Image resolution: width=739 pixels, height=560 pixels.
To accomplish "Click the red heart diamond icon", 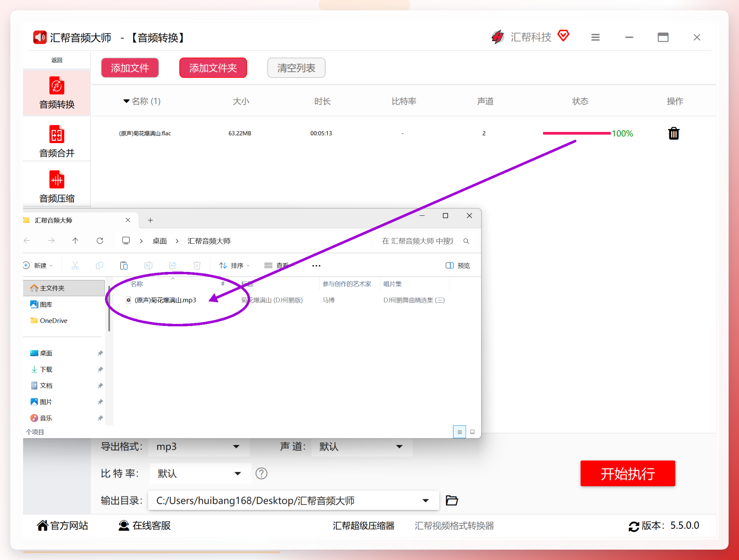I will click(563, 35).
